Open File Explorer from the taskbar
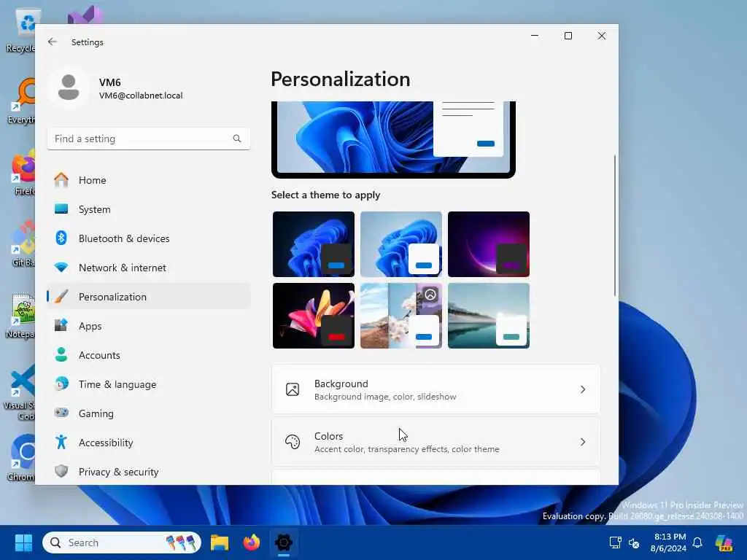This screenshot has width=747, height=560. [x=220, y=542]
